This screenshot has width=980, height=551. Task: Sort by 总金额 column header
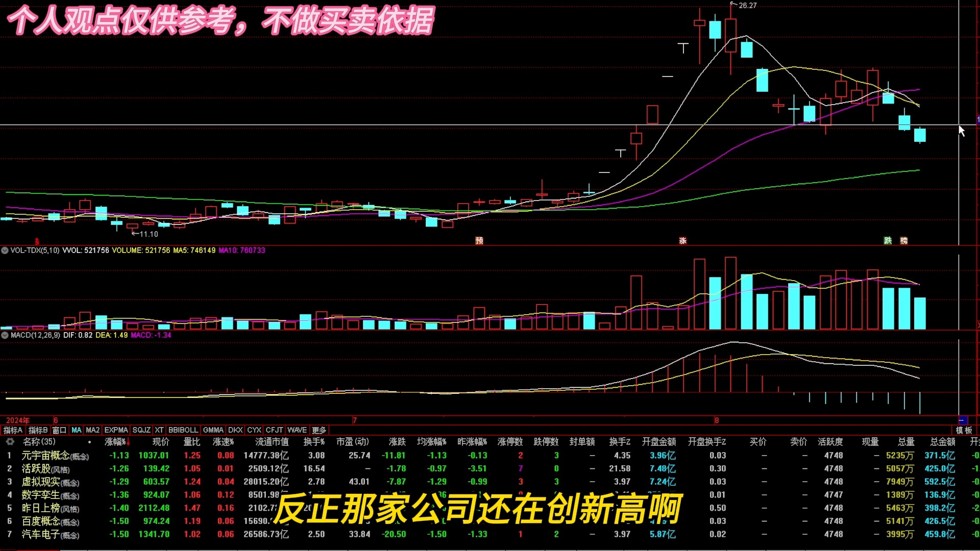click(943, 442)
